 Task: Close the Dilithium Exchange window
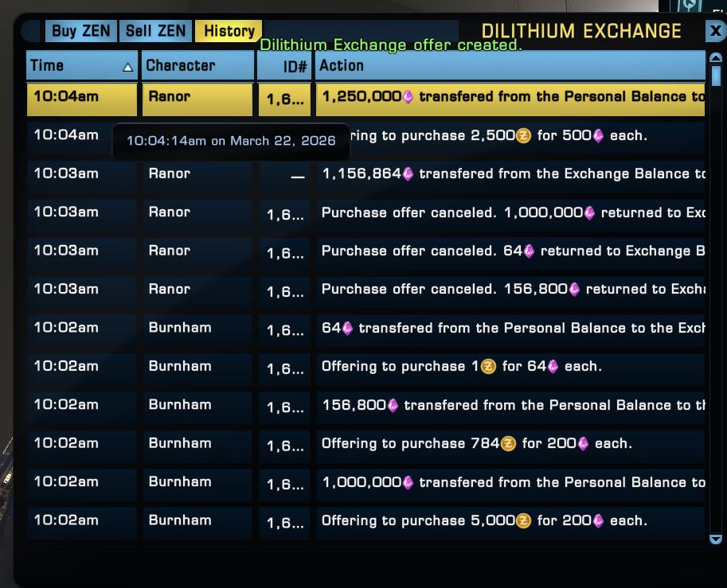click(x=715, y=31)
